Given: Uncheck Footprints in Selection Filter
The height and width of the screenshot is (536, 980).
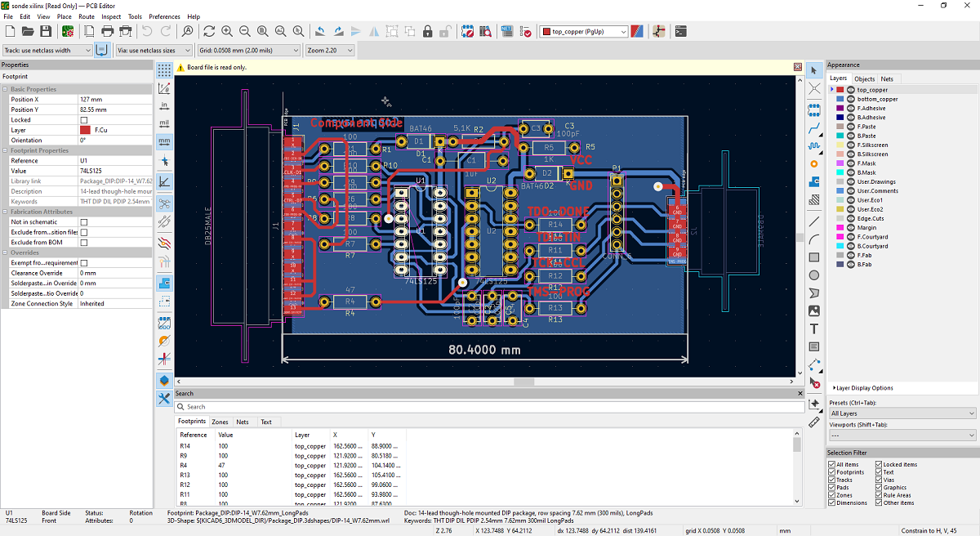Looking at the screenshot, I should pyautogui.click(x=832, y=472).
